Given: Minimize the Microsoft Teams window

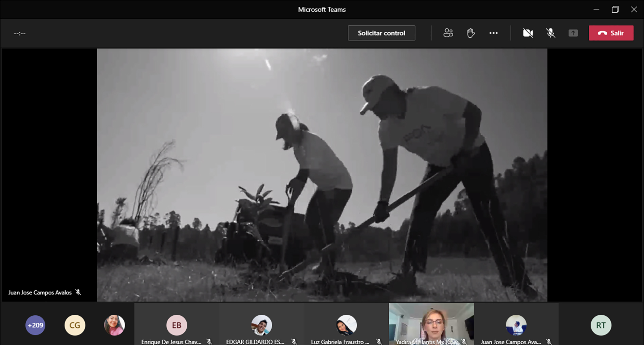Looking at the screenshot, I should (x=596, y=9).
